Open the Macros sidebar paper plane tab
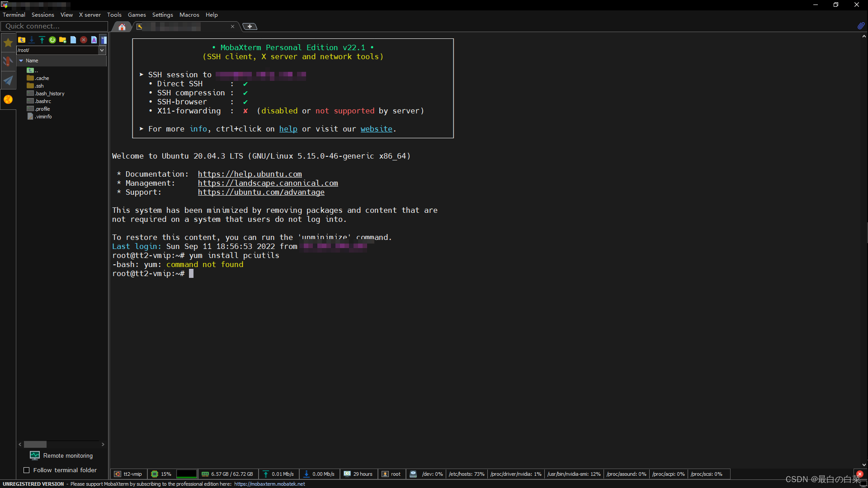The width and height of the screenshot is (868, 488). [x=8, y=80]
